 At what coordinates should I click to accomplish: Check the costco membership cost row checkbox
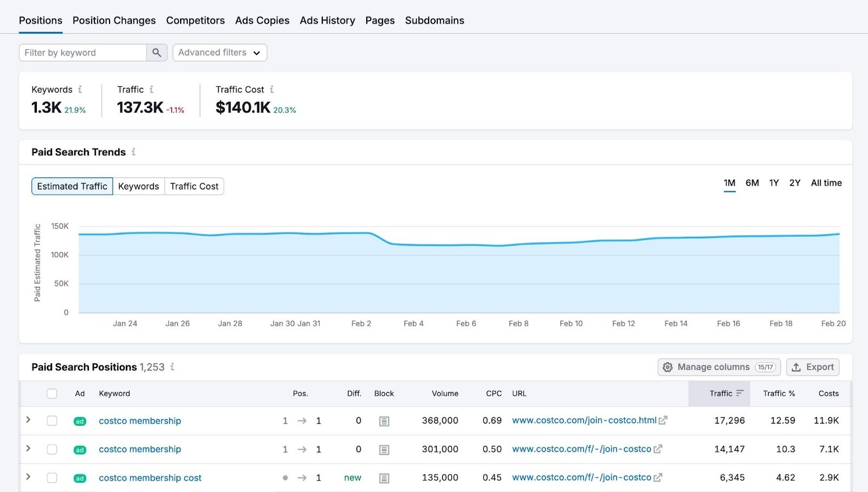pos(52,478)
